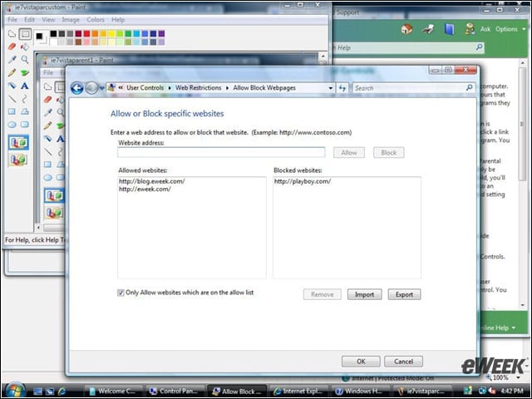
Task: Select the Rounded Rectangle tool in ie7vistaparcustom Paint
Action: coord(25,124)
